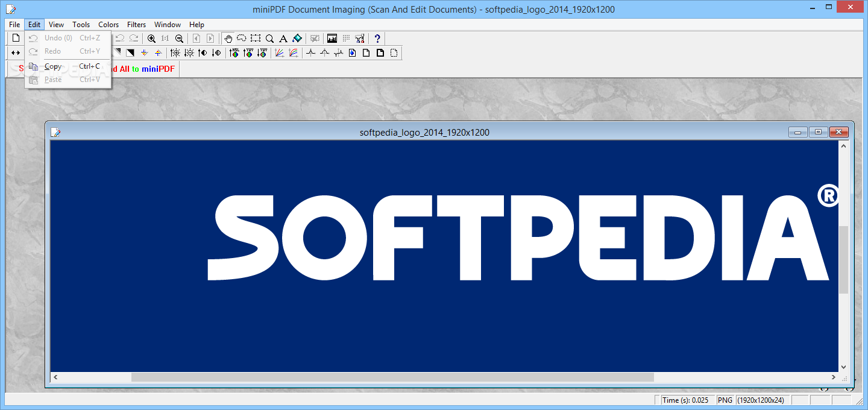The width and height of the screenshot is (868, 410).
Task: Go to previous page with left-arrow icon
Action: (197, 38)
